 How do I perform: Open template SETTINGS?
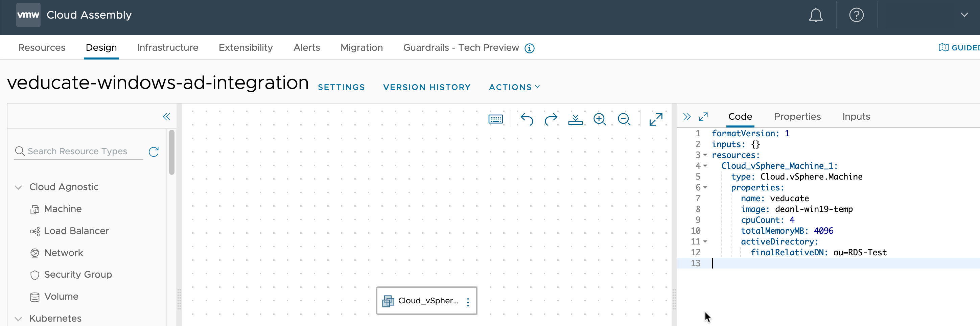(341, 87)
